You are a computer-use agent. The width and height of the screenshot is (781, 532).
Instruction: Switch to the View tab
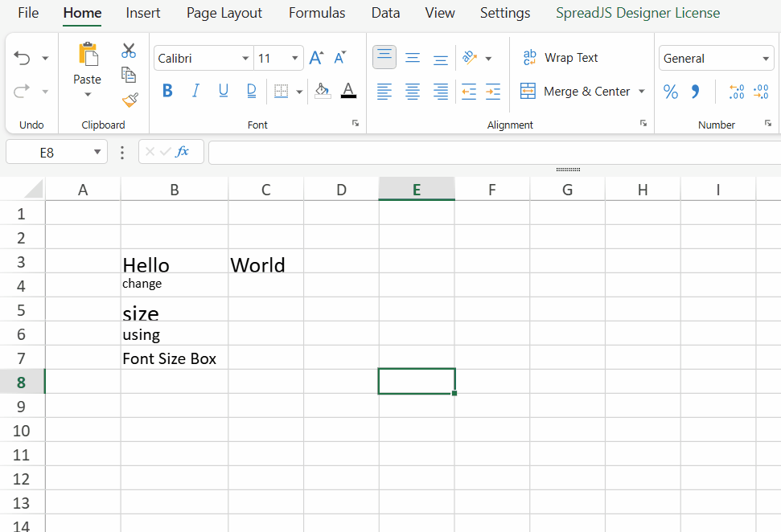440,13
